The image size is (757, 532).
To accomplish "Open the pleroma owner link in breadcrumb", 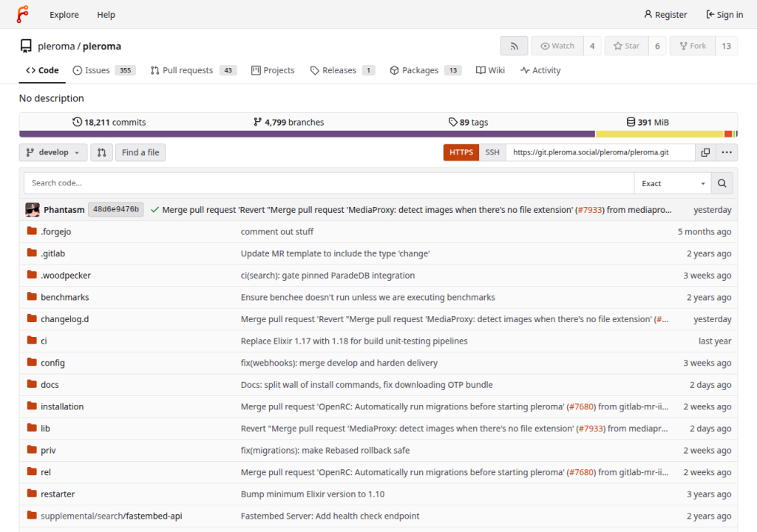I will click(x=56, y=47).
